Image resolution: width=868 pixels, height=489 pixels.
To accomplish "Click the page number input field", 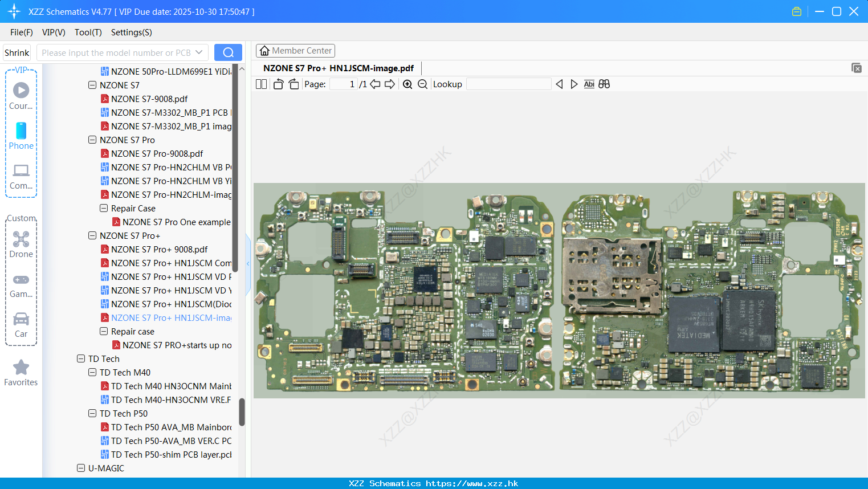I will [344, 84].
